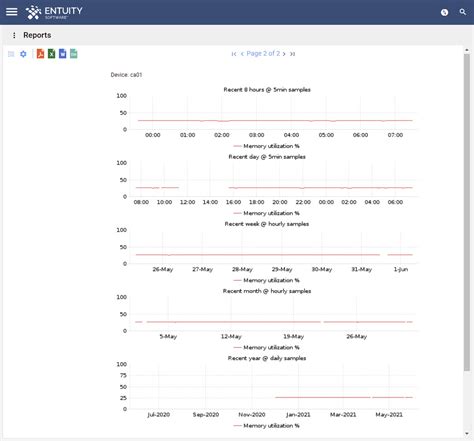
Task: Export report to Excel
Action: (x=51, y=54)
